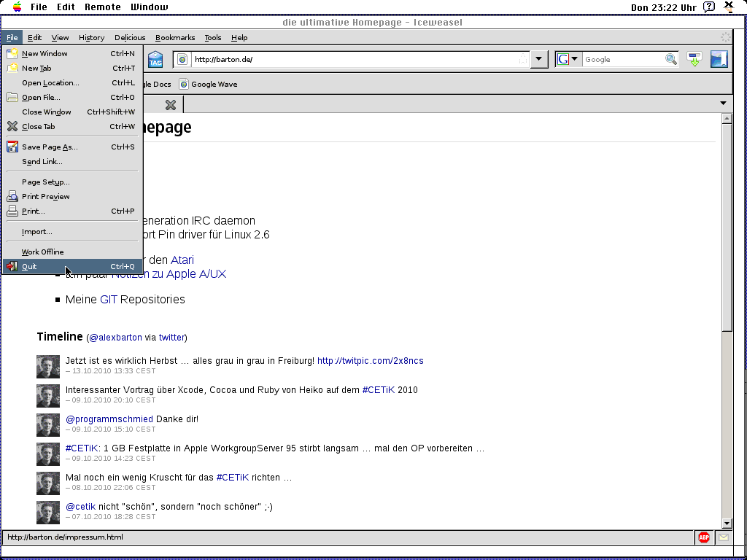Click the site identity icon in the address bar
Screen dimensions: 747x560
pyautogui.click(x=182, y=60)
